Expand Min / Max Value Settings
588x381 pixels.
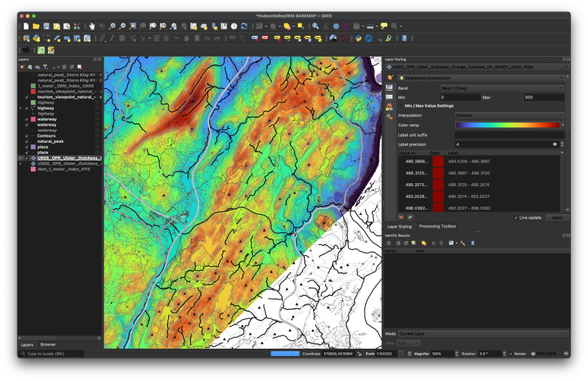[x=401, y=106]
